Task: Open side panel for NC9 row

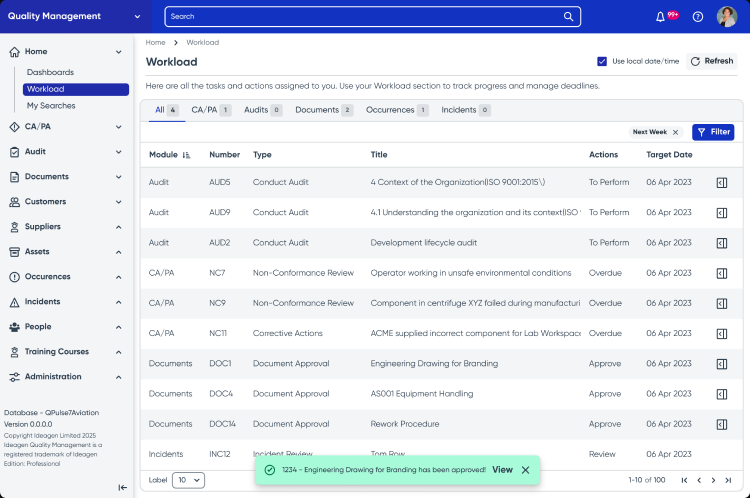Action: tap(722, 303)
